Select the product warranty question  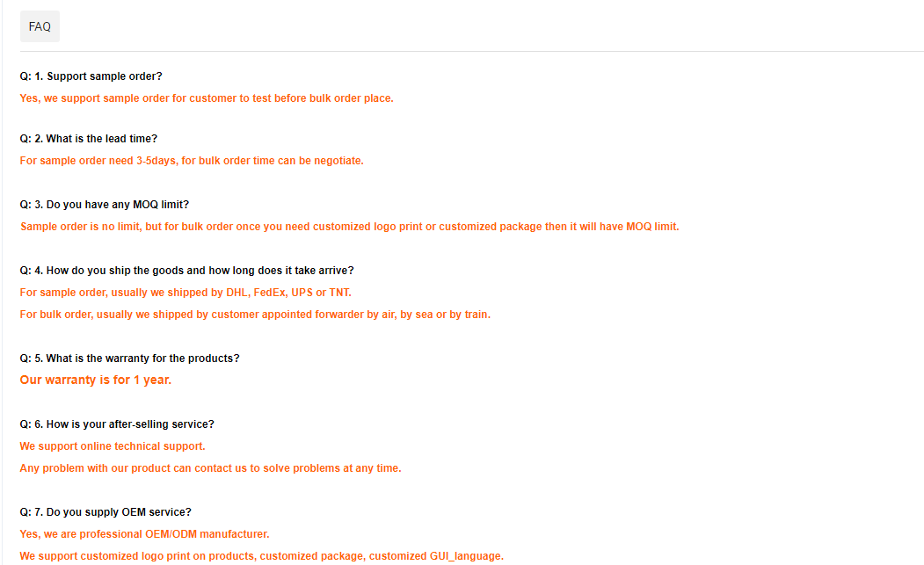[129, 359]
